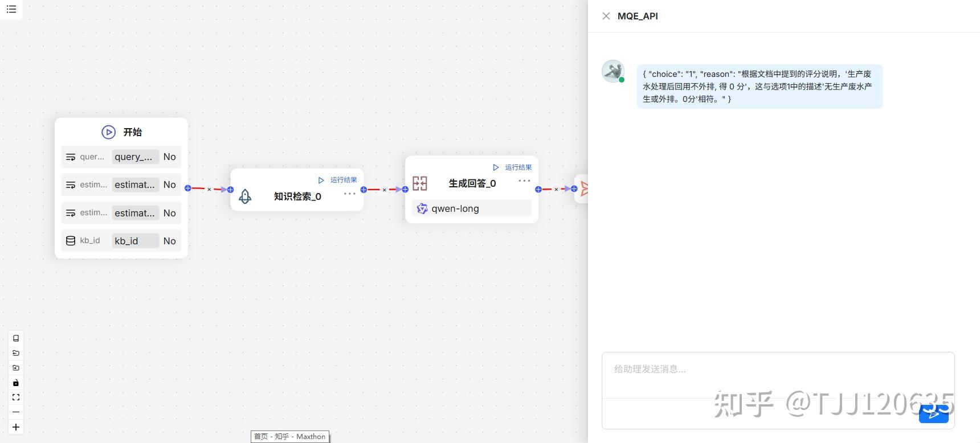Click the input handle of 生成回答_0

[x=405, y=190]
